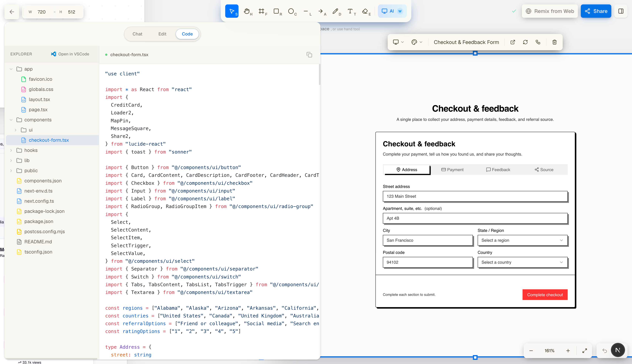
Task: Toggle the right sidebar panel icon
Action: [621, 11]
